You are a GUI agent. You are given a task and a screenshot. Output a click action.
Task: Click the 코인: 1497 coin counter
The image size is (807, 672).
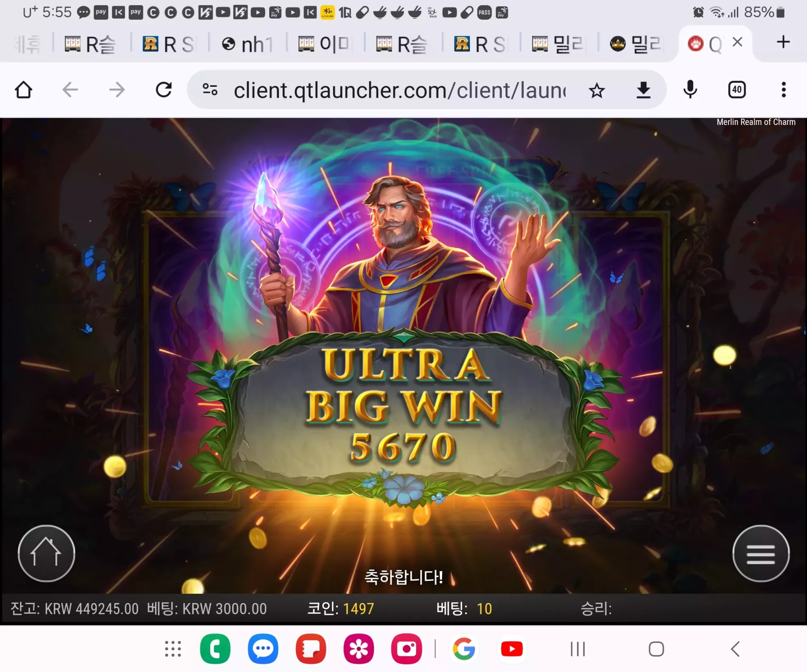341,609
